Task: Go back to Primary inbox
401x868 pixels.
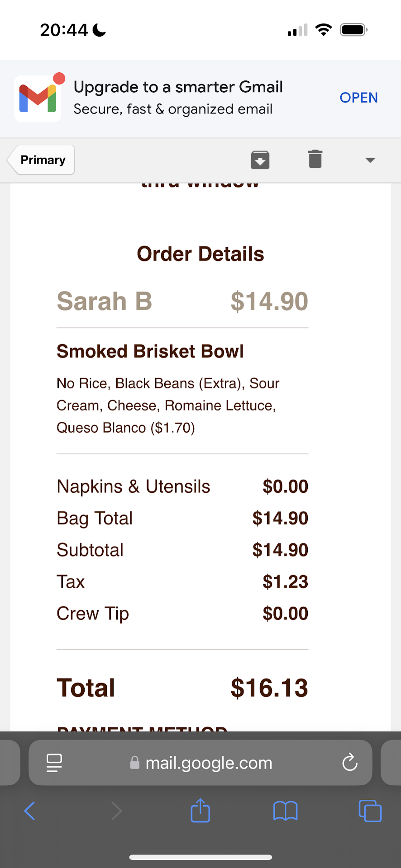Action: click(42, 160)
